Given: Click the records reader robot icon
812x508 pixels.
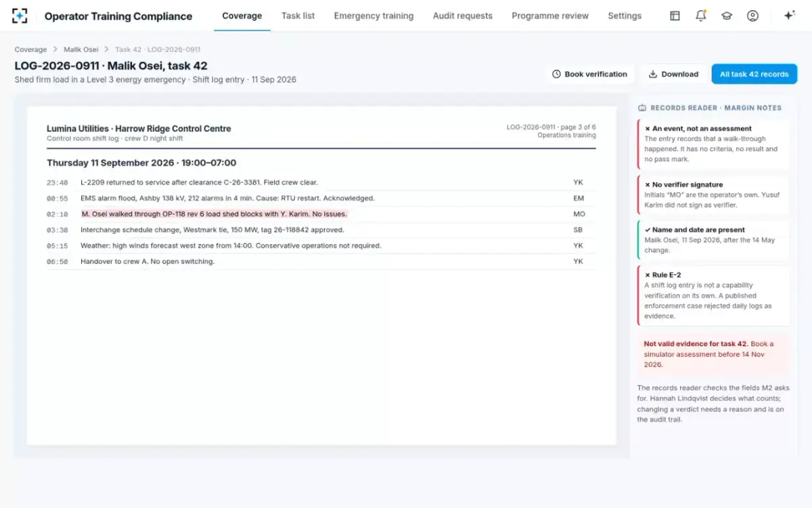Looking at the screenshot, I should (x=642, y=108).
